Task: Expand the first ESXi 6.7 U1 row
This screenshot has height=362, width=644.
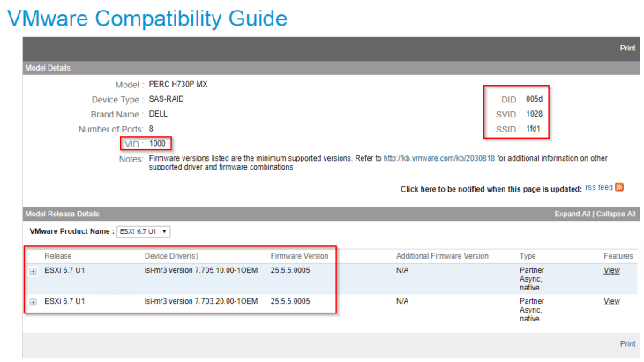Action: [34, 271]
